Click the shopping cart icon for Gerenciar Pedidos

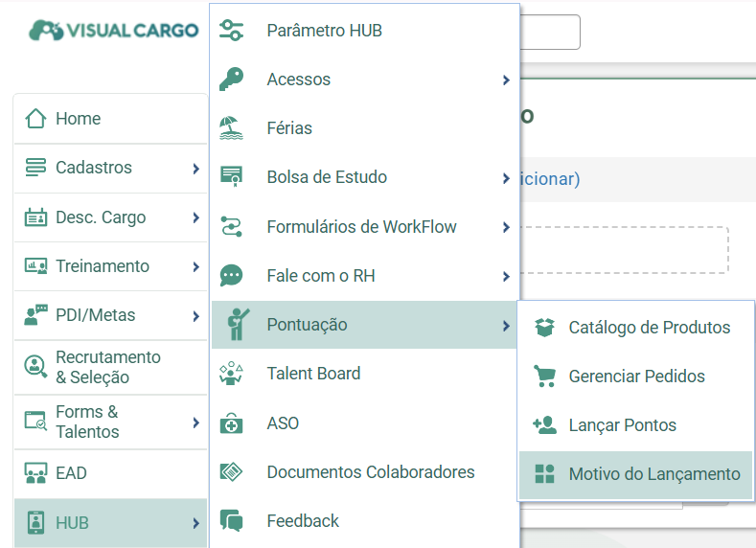[545, 377]
